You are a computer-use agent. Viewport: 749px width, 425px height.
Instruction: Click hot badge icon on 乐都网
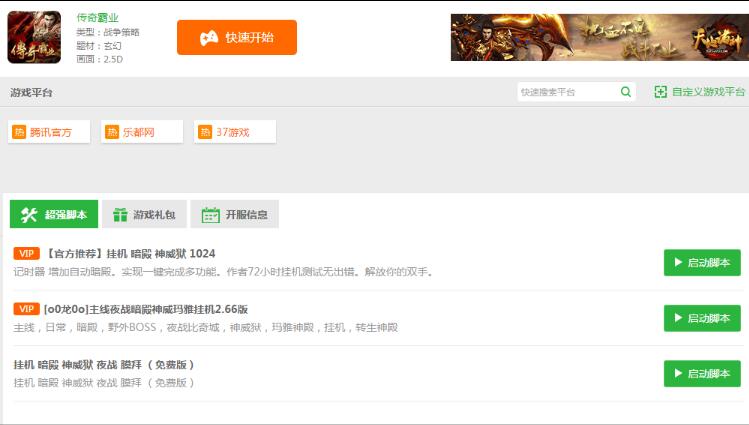click(x=112, y=132)
